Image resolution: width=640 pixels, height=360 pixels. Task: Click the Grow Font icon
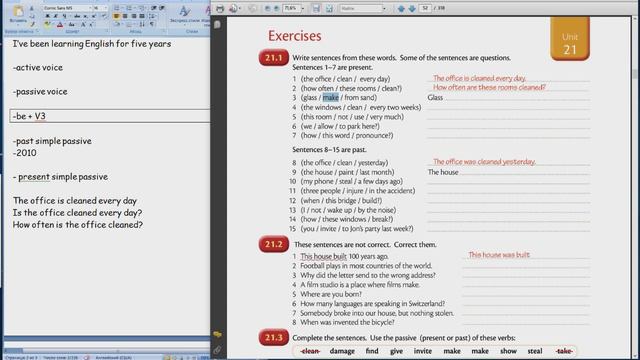(83, 25)
